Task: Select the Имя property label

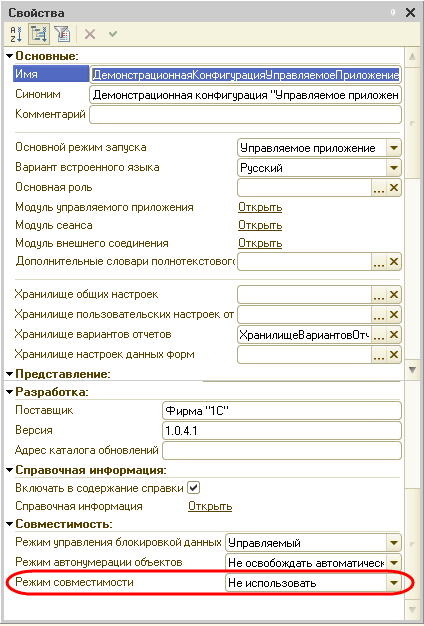Action: [x=51, y=74]
